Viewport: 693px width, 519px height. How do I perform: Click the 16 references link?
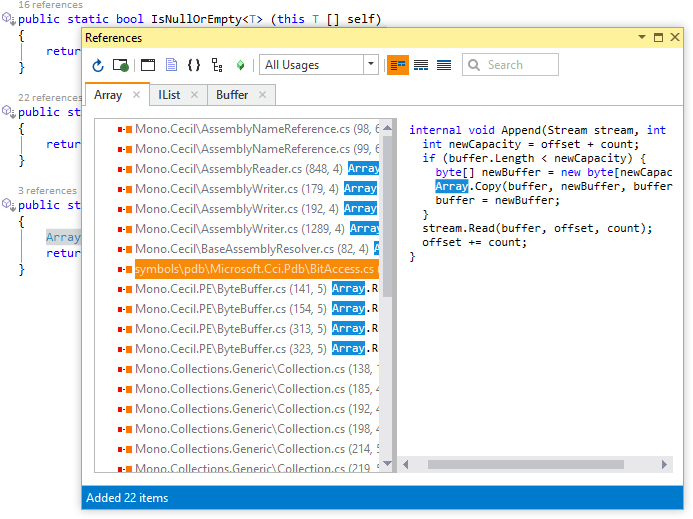(50, 5)
